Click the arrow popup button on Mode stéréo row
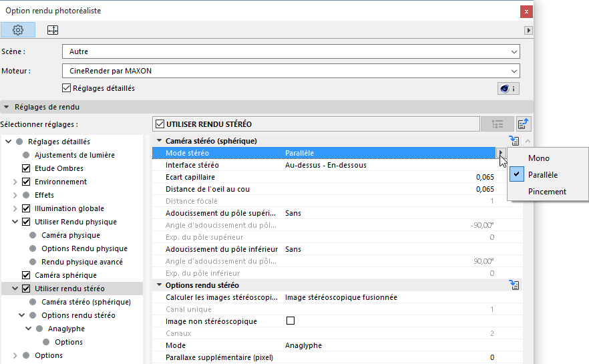Screen dimensions: 589x364 click(501, 153)
